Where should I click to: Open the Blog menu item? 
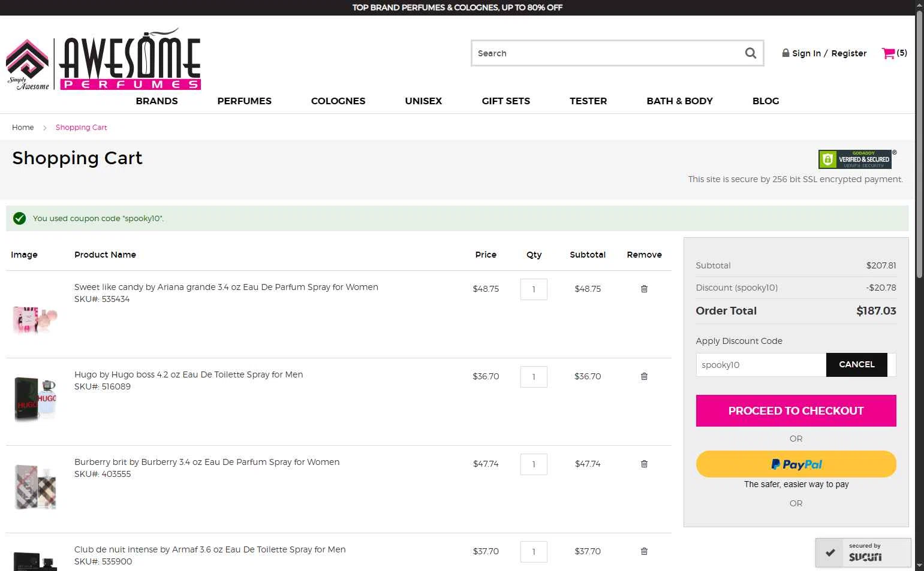(x=766, y=101)
